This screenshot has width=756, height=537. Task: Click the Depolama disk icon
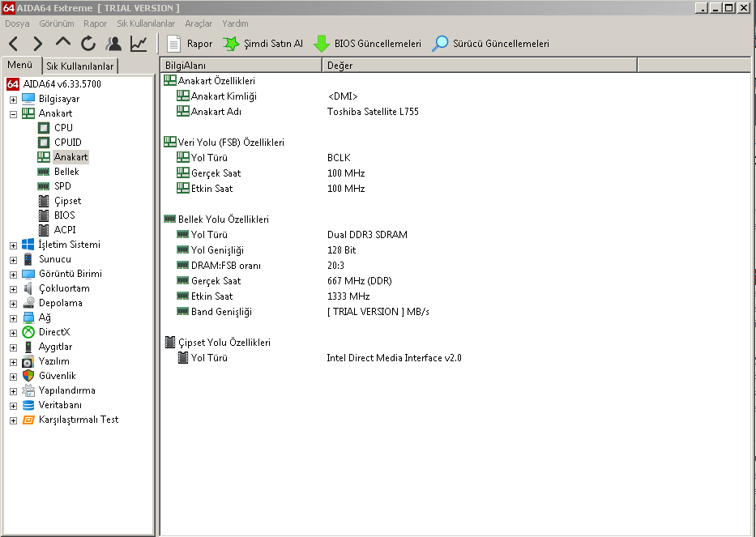coord(28,303)
